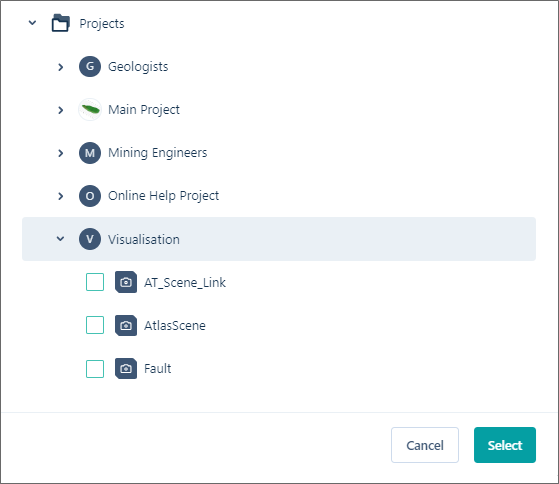Click the AT_Scene_Link camera scene icon
The height and width of the screenshot is (484, 559).
pos(126,282)
